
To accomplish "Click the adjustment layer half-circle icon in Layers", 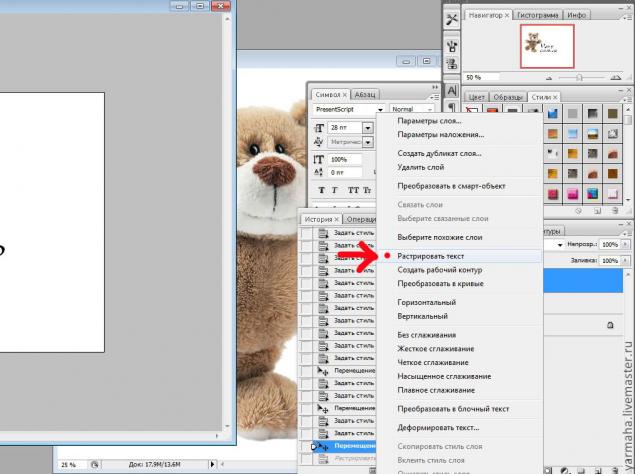I will tap(565, 470).
